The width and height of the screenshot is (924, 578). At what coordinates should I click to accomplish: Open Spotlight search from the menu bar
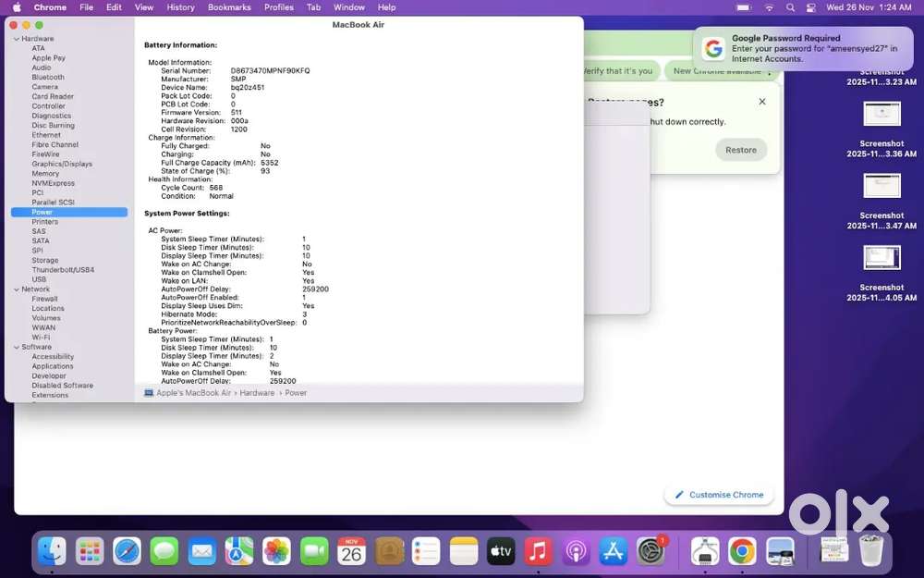(790, 7)
